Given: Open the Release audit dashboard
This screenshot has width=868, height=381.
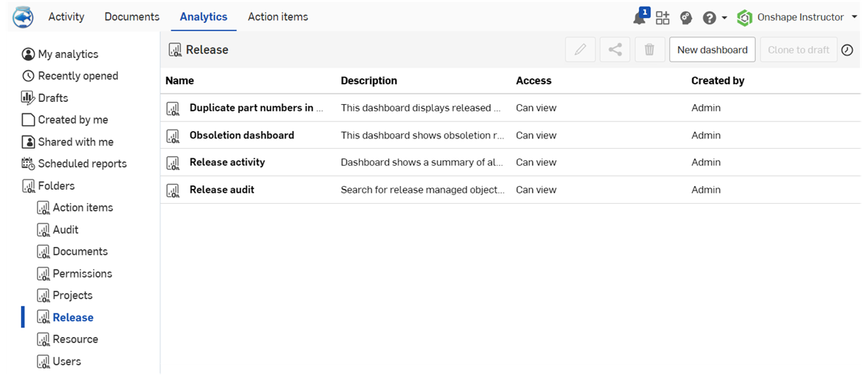Looking at the screenshot, I should (x=222, y=189).
